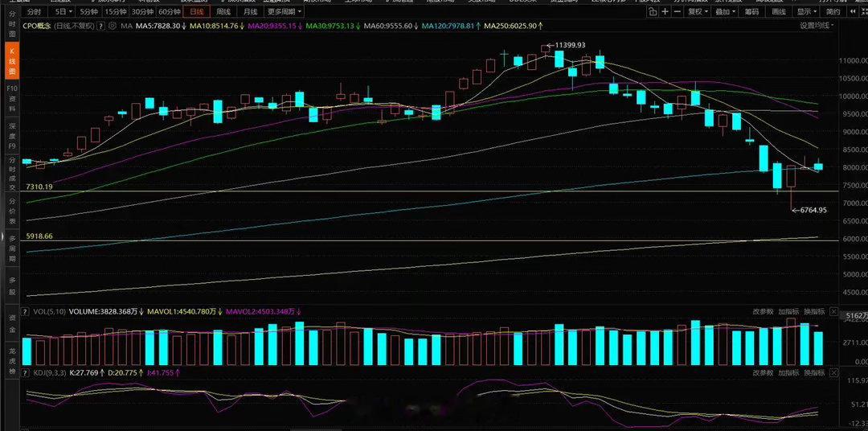Zoom out with the minus icon

[x=677, y=11]
